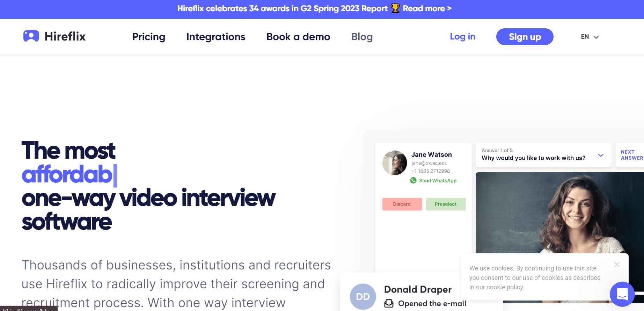The height and width of the screenshot is (311, 644).
Task: Expand the Answer 1 of 5 question dropdown
Action: point(601,155)
